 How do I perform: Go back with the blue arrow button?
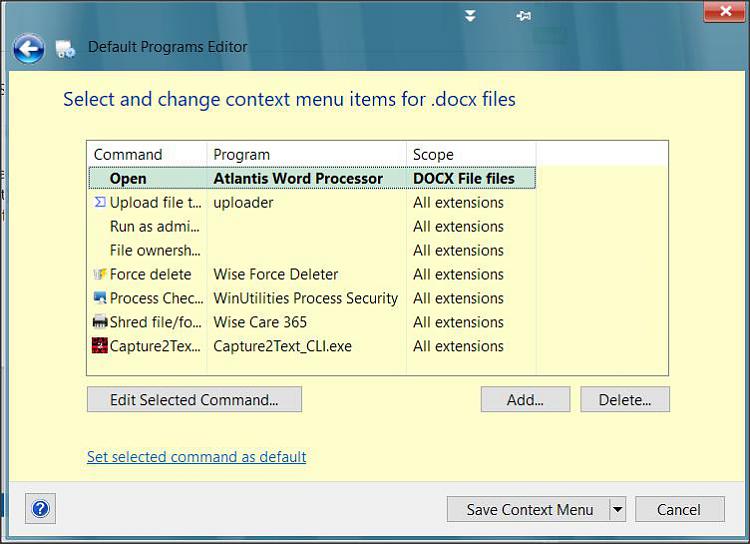click(x=29, y=49)
